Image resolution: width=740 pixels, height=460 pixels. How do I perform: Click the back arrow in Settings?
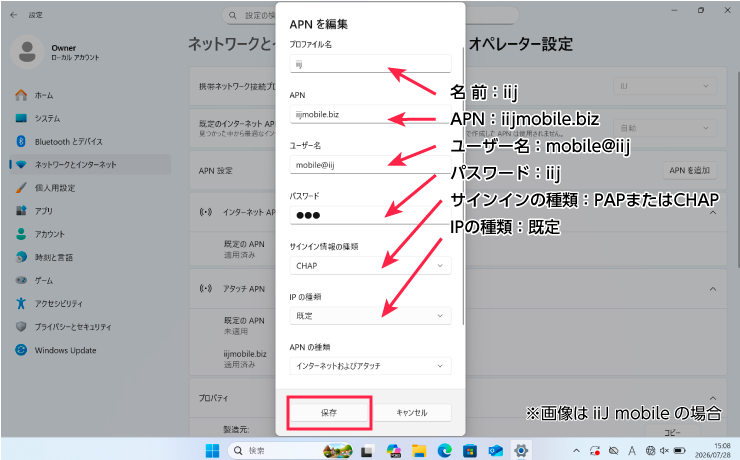[x=14, y=15]
